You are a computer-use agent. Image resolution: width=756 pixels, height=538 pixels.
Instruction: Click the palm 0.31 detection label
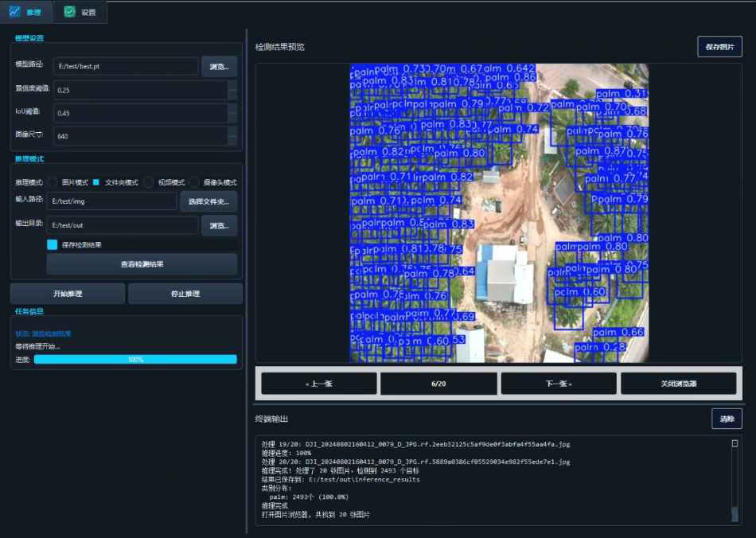click(x=621, y=94)
